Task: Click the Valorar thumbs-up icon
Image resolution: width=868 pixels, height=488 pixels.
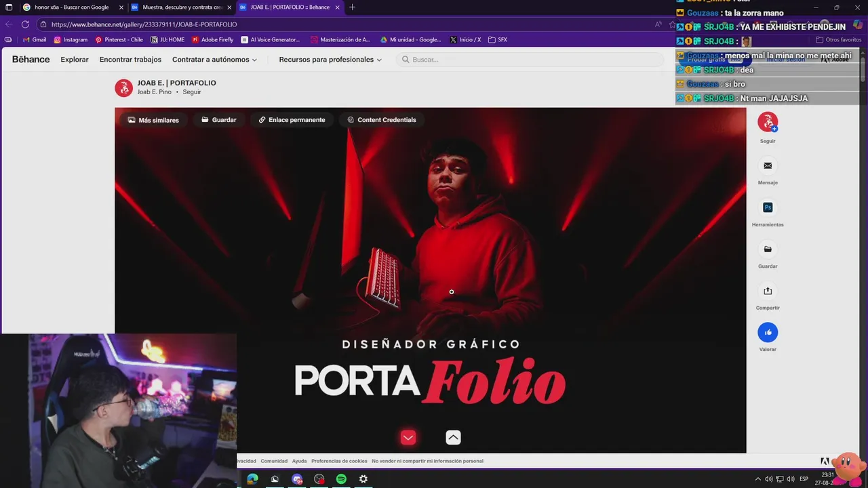Action: pos(768,332)
